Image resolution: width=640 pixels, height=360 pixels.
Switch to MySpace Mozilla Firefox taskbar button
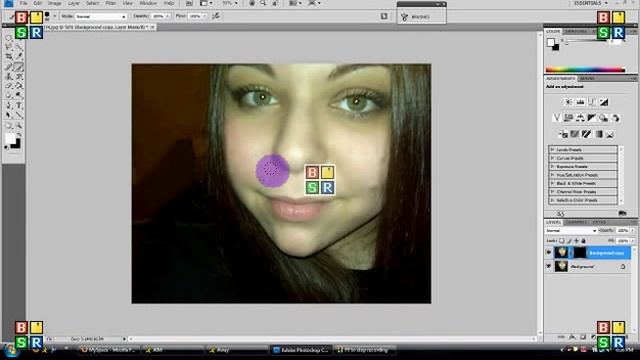109,350
